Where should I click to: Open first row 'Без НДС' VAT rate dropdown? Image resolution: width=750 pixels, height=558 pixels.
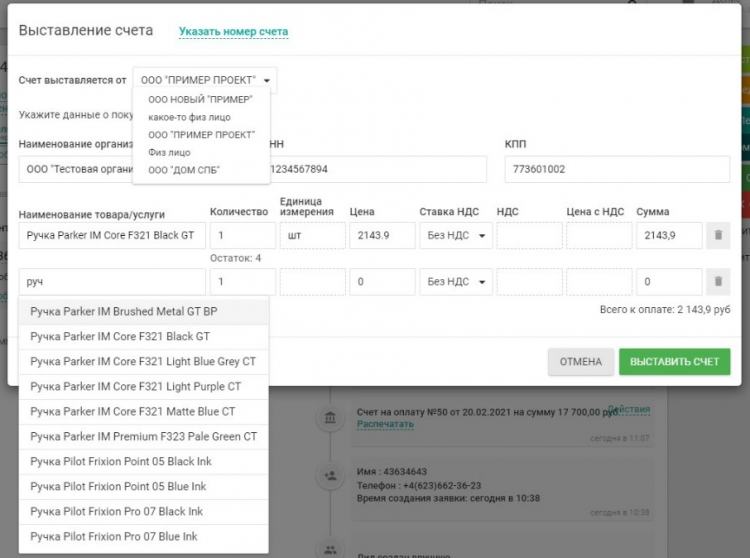point(455,236)
